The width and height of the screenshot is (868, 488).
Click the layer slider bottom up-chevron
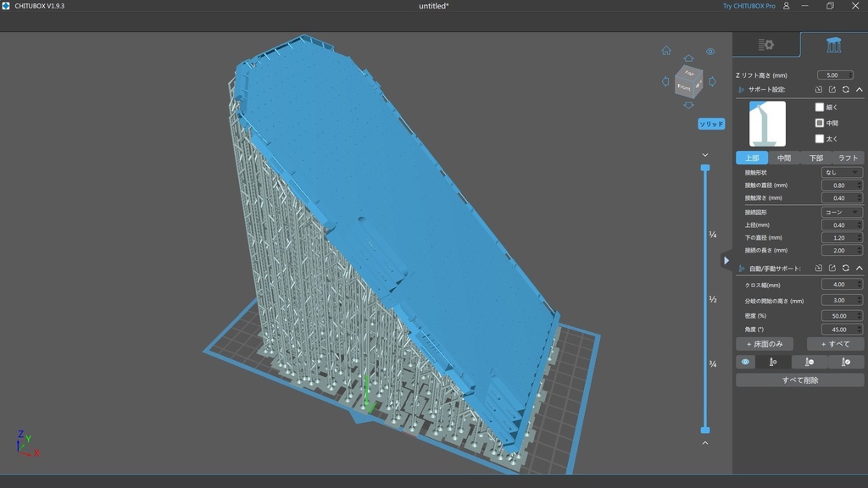(x=705, y=443)
